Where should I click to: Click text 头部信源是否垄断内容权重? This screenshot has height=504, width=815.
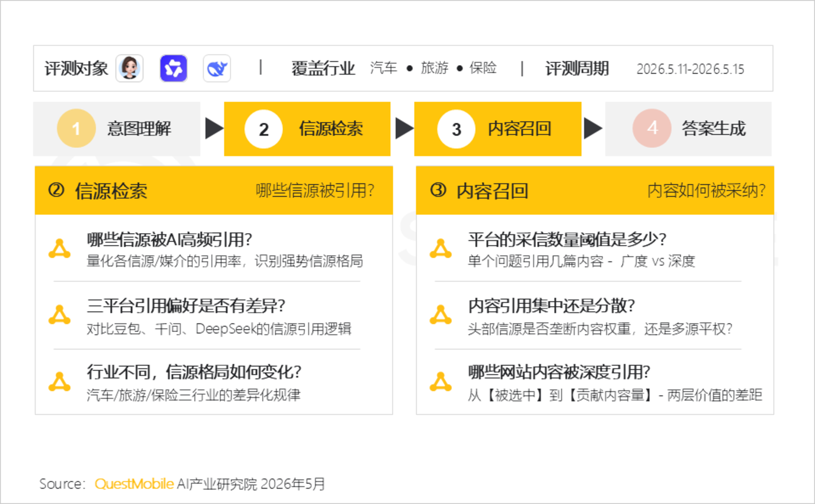549,329
